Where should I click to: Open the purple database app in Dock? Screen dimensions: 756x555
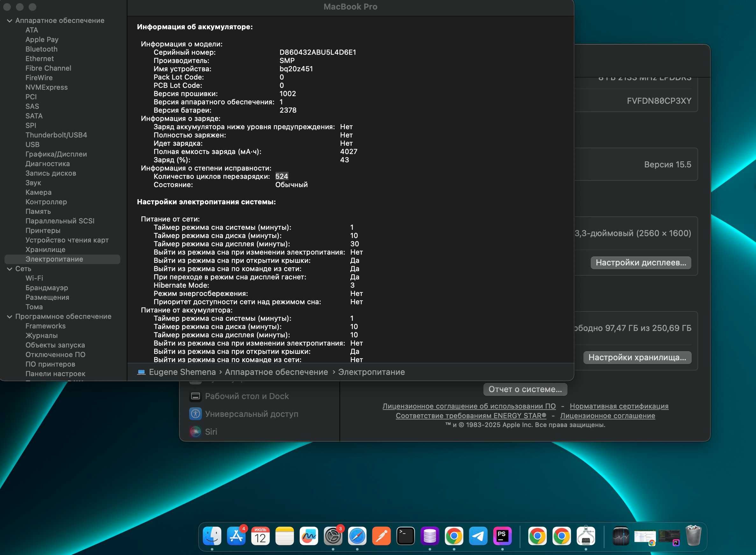click(x=430, y=536)
